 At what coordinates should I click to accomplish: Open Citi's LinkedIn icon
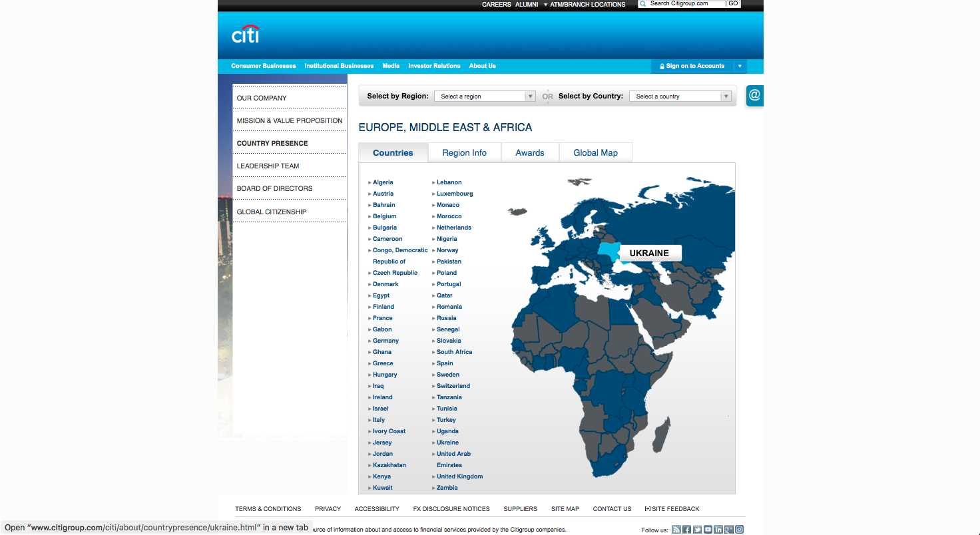pos(718,530)
